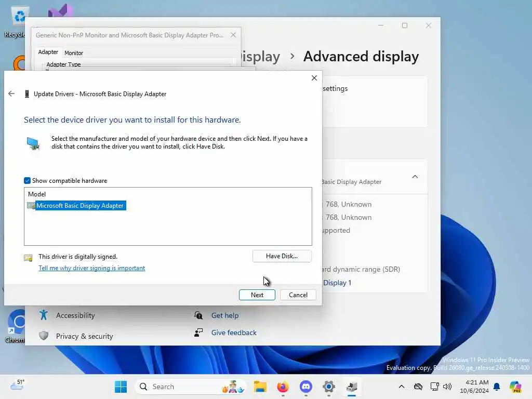Click the Have Disk... button
The width and height of the screenshot is (532, 399).
pos(282,256)
